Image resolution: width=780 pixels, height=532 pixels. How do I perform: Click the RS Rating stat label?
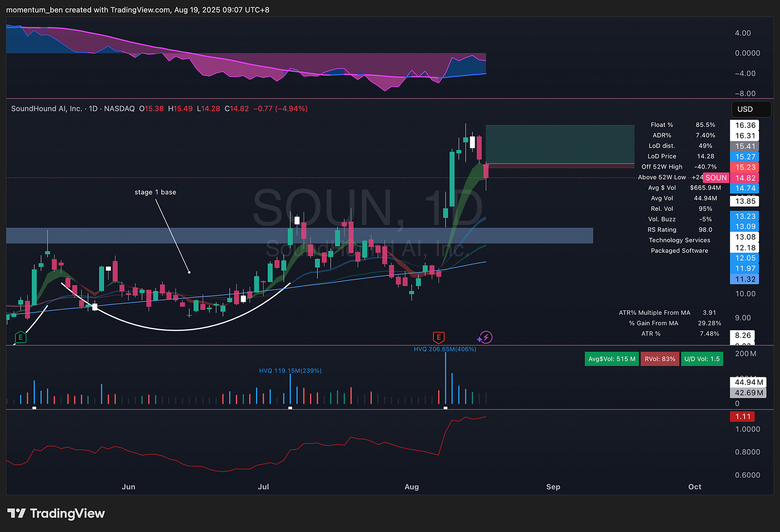[x=662, y=230]
